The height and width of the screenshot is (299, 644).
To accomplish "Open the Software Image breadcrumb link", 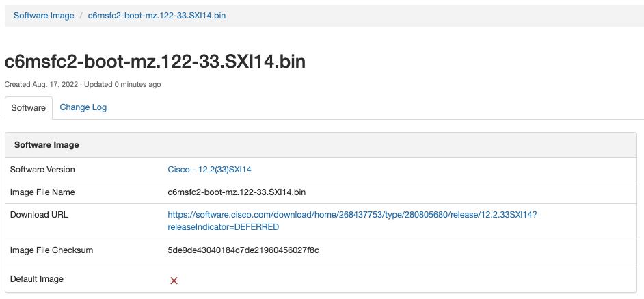I will [x=44, y=15].
